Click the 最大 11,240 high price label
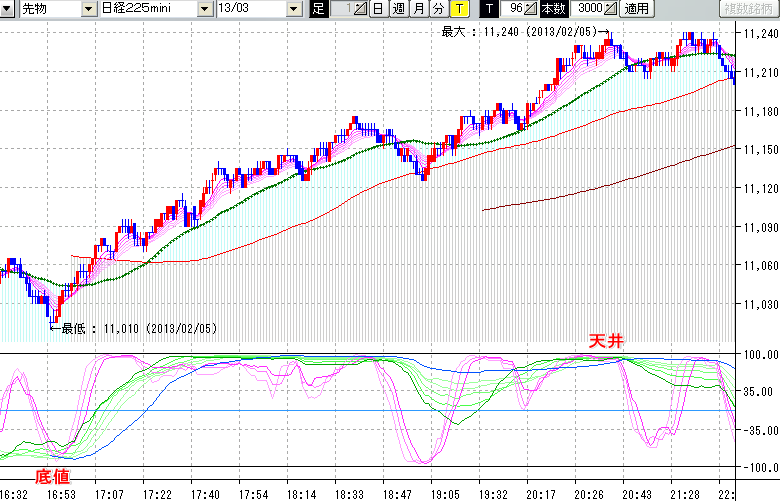The image size is (780, 501). tap(520, 32)
